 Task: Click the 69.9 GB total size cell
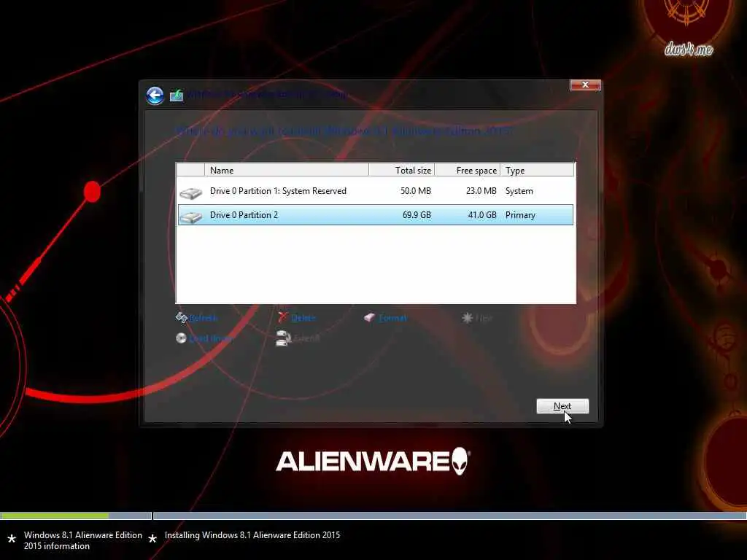[417, 215]
